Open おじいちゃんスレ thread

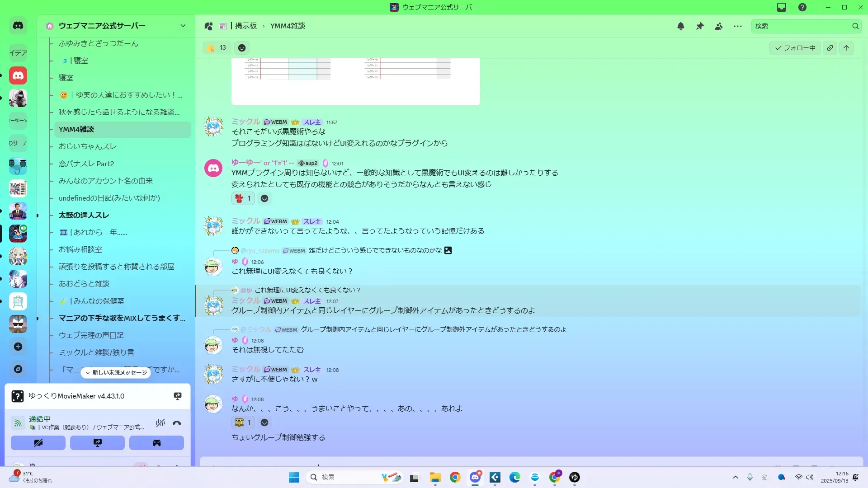(88, 146)
